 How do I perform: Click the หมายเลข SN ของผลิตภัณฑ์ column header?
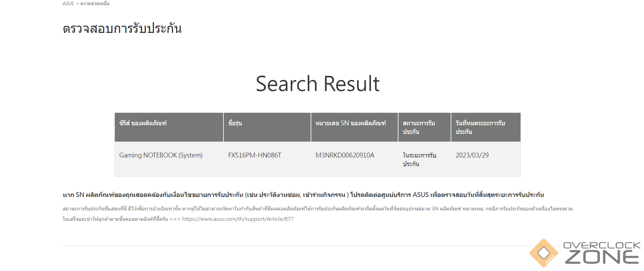pyautogui.click(x=355, y=127)
